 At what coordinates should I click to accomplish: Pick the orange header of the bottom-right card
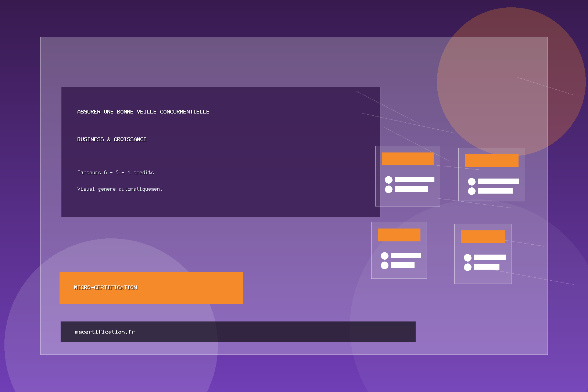[483, 237]
